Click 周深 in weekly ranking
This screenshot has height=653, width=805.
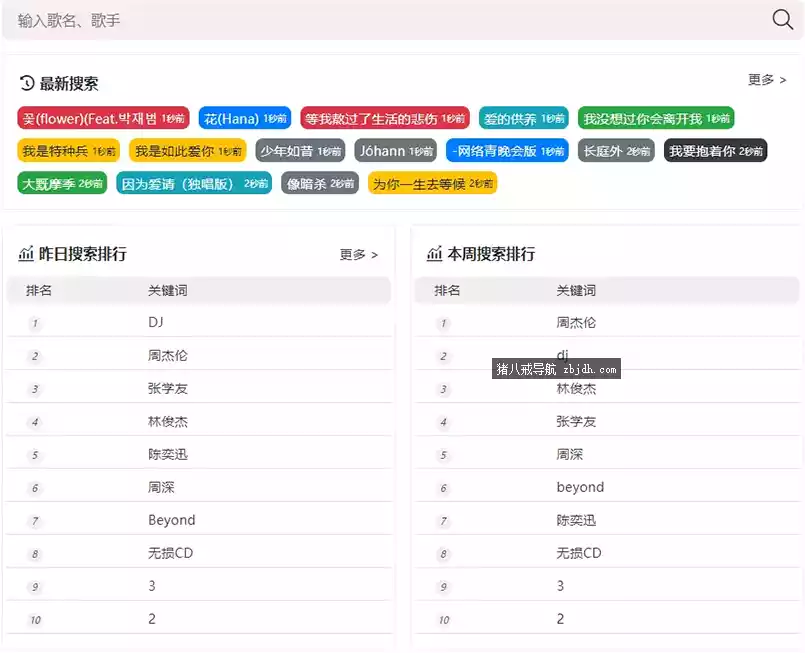click(x=570, y=454)
